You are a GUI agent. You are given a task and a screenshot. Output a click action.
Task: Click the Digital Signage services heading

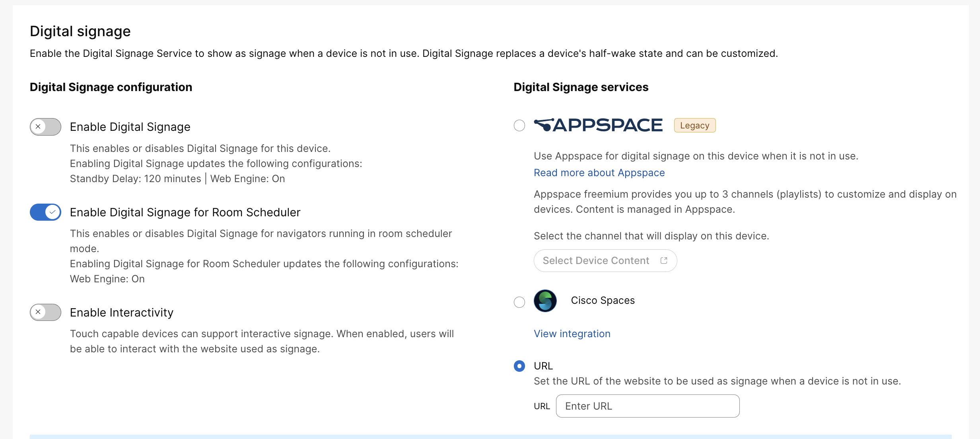[x=581, y=87]
